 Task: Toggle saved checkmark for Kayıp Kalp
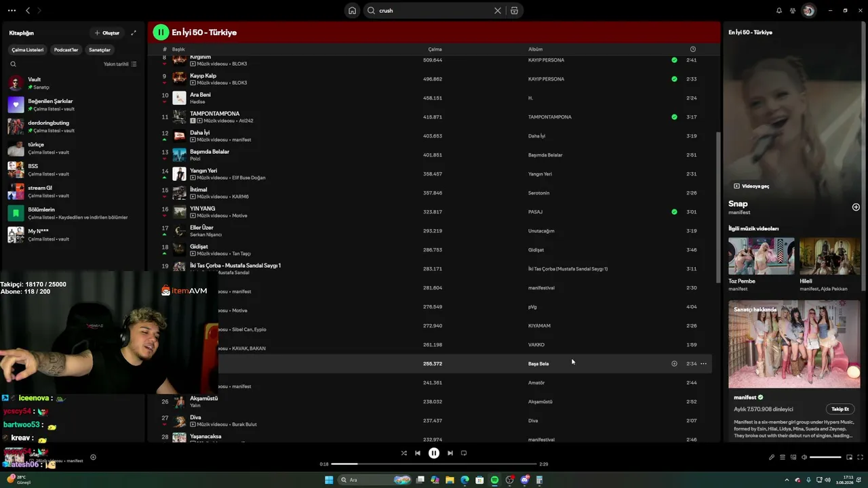click(x=674, y=79)
